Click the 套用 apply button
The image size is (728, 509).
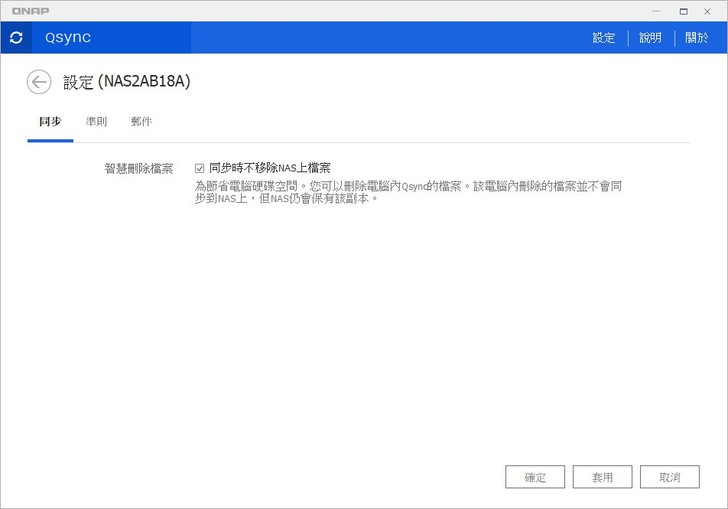pyautogui.click(x=602, y=477)
